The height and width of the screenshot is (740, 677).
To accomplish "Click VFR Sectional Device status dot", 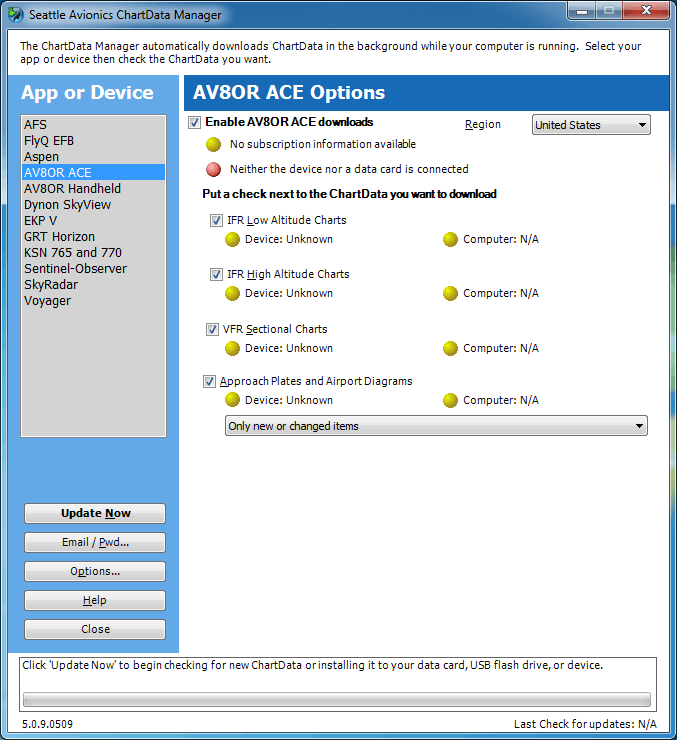I will [x=232, y=348].
